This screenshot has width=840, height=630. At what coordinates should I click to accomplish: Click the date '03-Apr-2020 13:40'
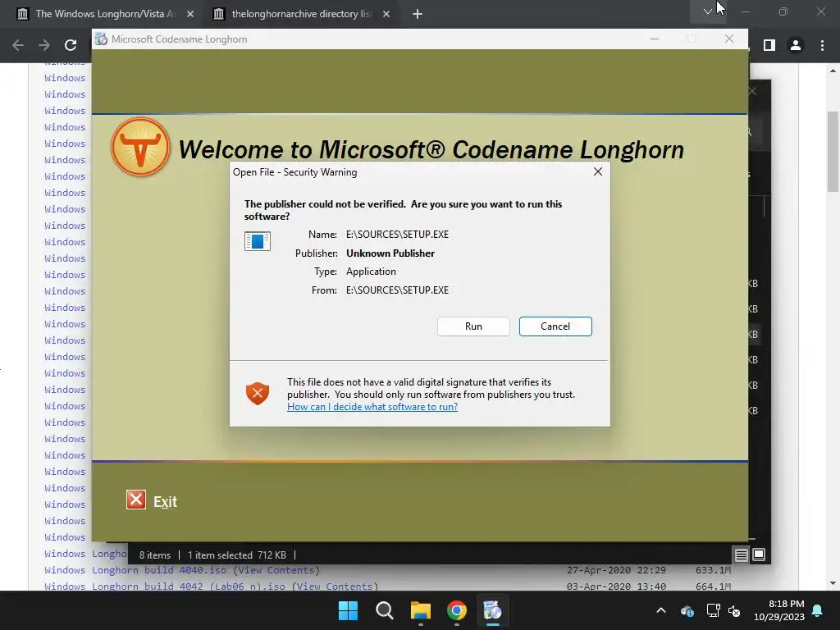(x=616, y=586)
